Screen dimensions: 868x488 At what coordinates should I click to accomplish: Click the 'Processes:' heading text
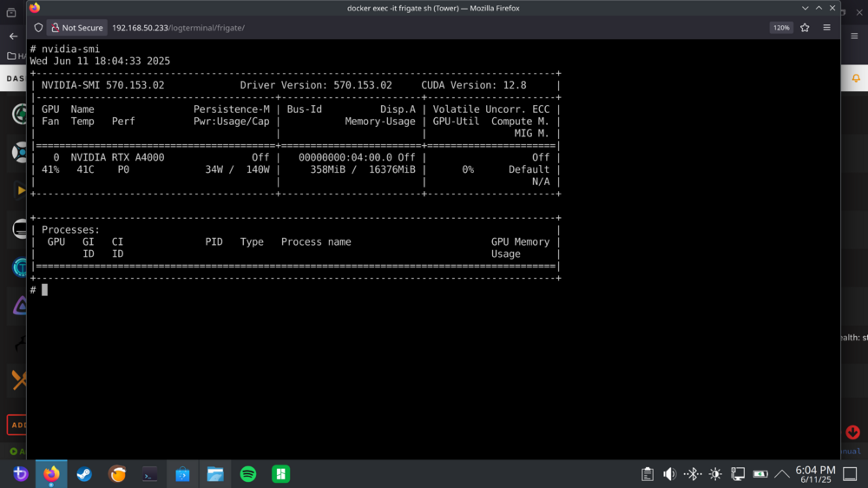tap(71, 230)
